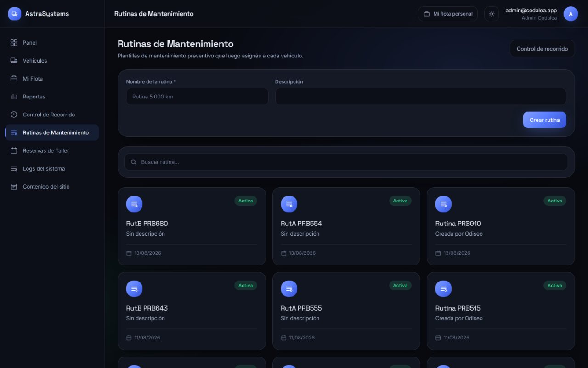Viewport: 588px width, 368px height.
Task: Select the Rutina PRB910 card title
Action: [458, 224]
